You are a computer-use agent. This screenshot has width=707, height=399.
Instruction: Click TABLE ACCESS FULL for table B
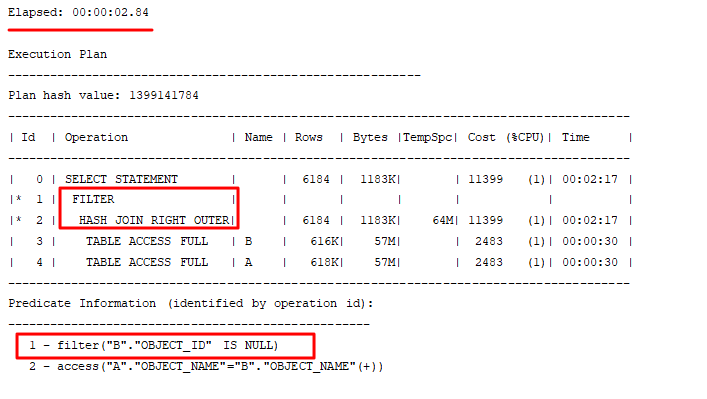pyautogui.click(x=147, y=241)
